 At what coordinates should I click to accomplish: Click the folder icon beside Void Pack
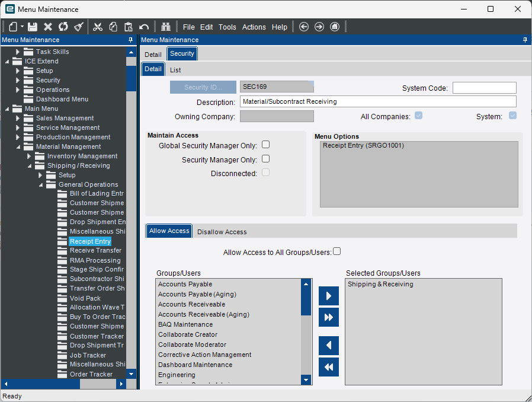(62, 298)
